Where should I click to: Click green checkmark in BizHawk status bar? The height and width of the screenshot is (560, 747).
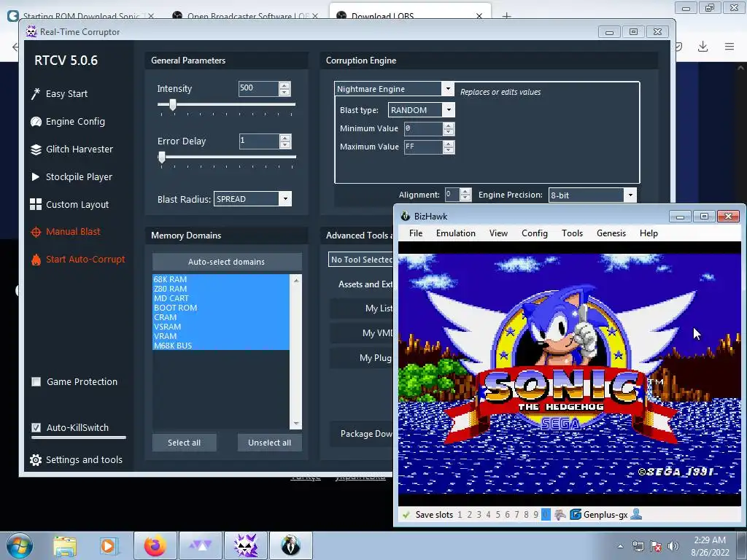406,515
